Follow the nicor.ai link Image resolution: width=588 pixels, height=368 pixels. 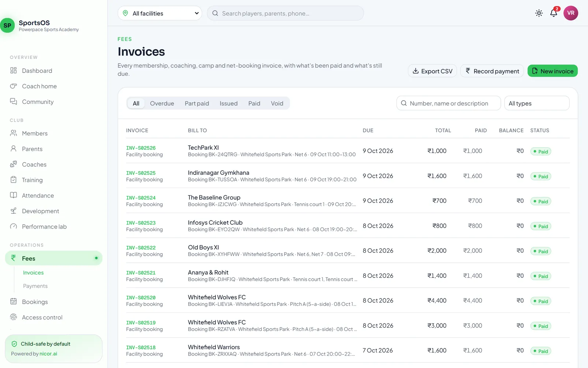click(49, 354)
